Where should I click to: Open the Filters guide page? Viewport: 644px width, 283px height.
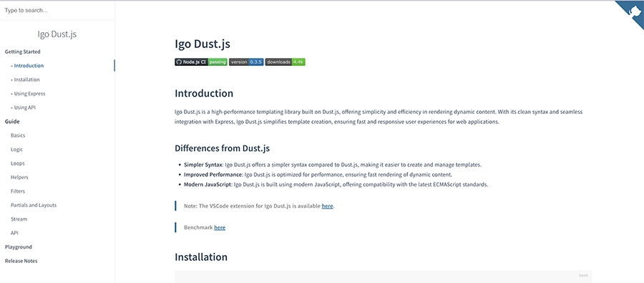18,191
